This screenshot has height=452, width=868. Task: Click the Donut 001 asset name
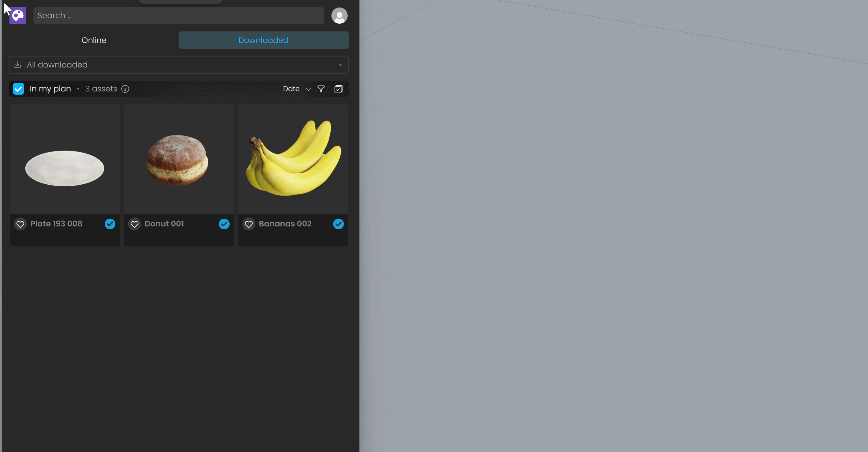click(164, 224)
